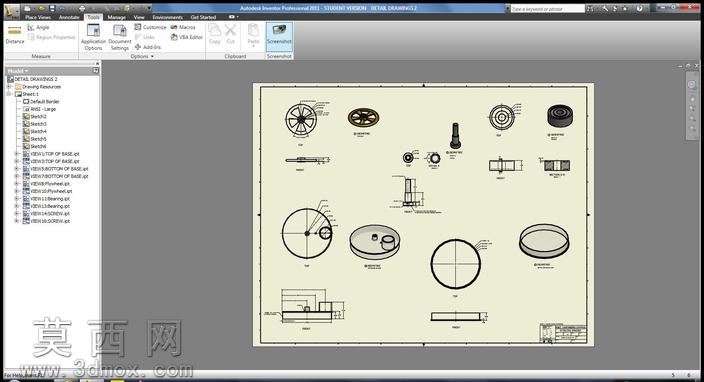Click the Links tool in Options panel
Screen dimensions: 704x382
pos(145,37)
